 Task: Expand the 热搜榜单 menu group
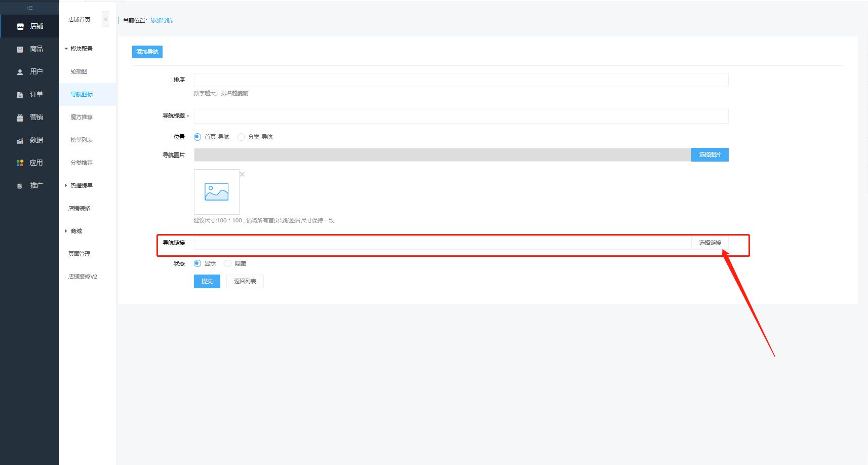[x=78, y=185]
